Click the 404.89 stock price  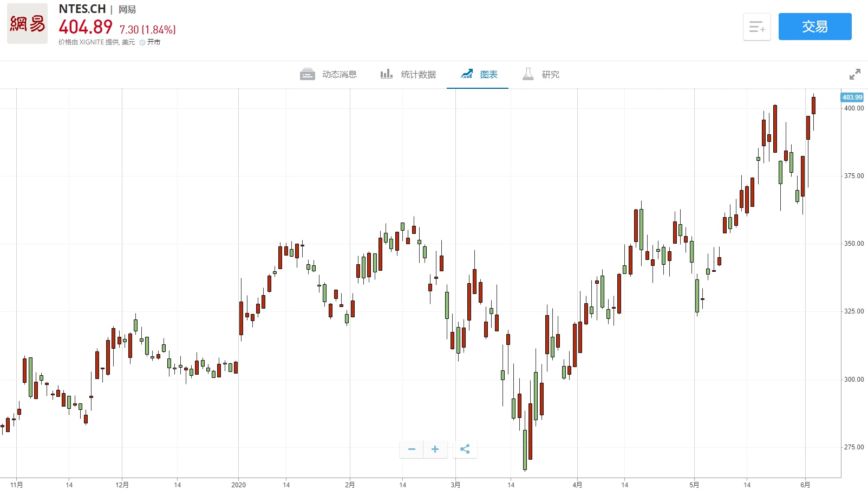[86, 27]
